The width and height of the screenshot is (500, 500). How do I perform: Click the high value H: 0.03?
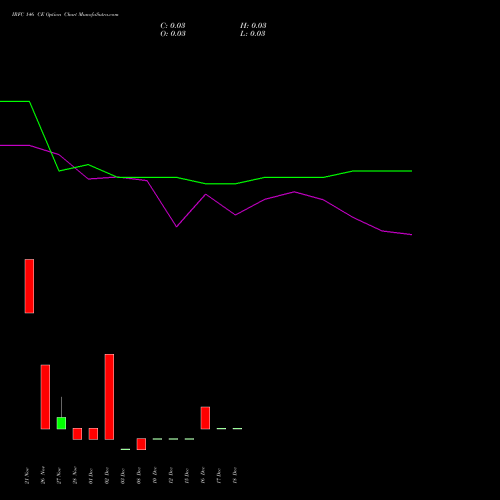pos(253,26)
